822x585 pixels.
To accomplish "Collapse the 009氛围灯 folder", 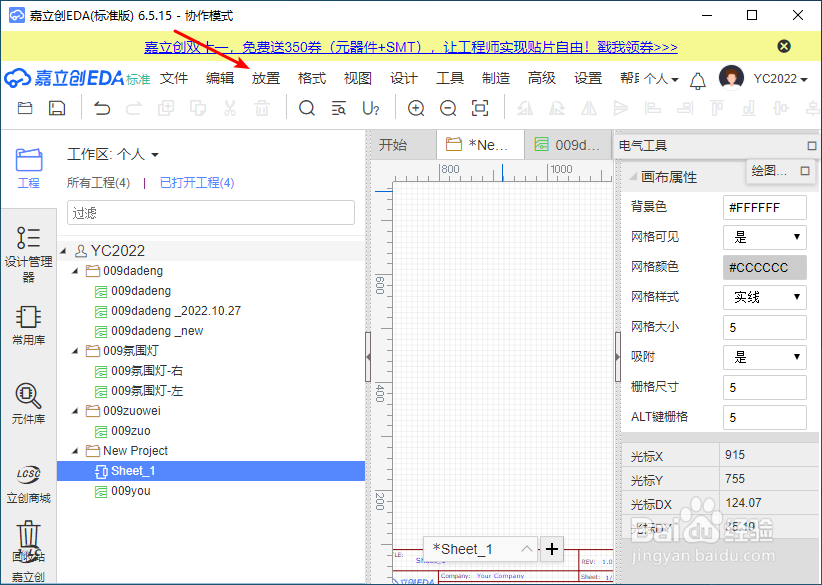I will 75,351.
